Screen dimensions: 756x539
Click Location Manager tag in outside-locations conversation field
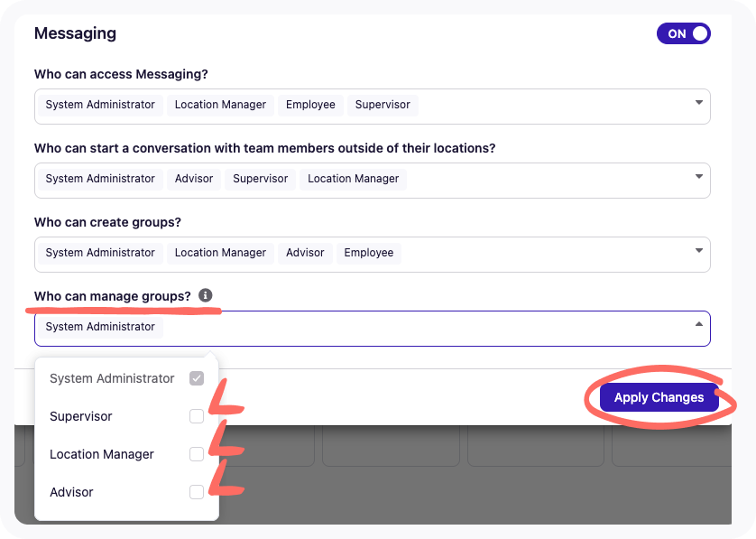[354, 179]
